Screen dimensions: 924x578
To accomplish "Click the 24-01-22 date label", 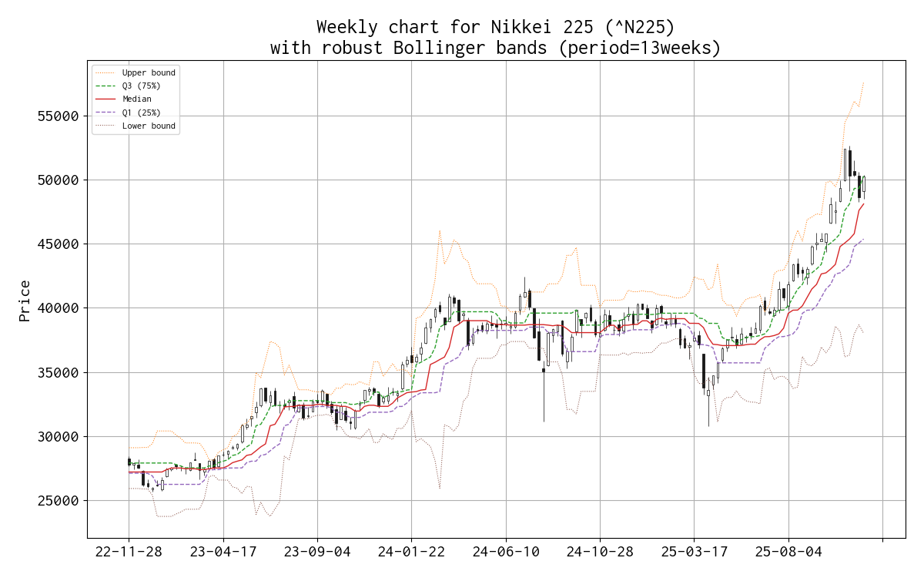I will pos(411,553).
